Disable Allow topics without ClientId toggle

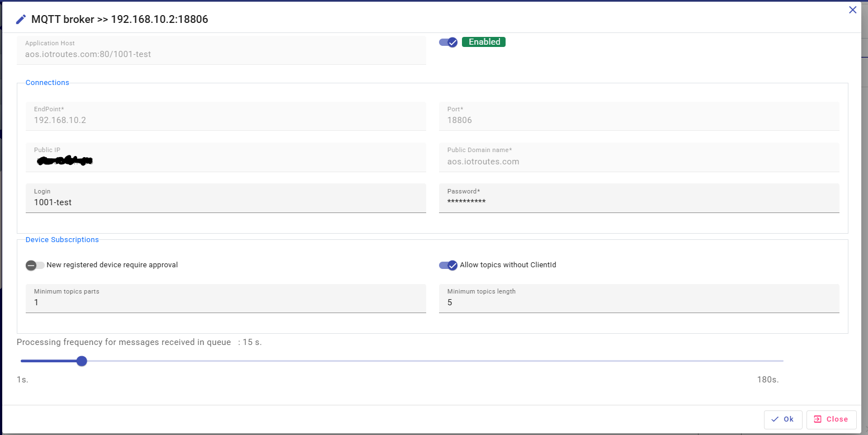pos(449,265)
